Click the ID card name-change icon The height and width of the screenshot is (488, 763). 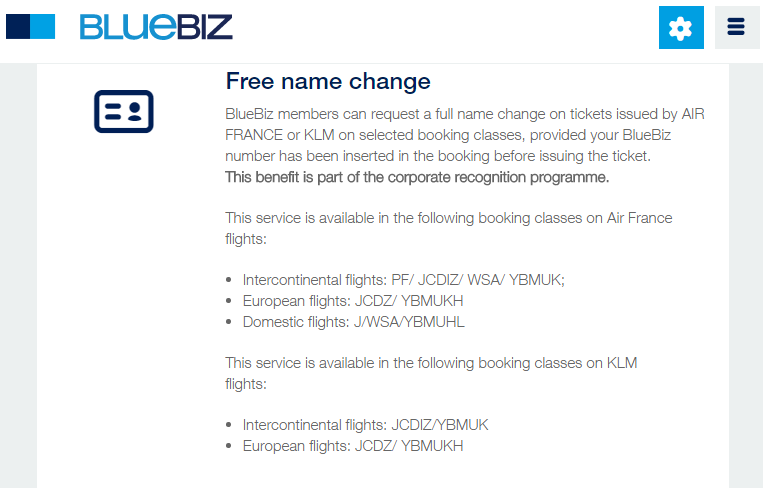(124, 111)
